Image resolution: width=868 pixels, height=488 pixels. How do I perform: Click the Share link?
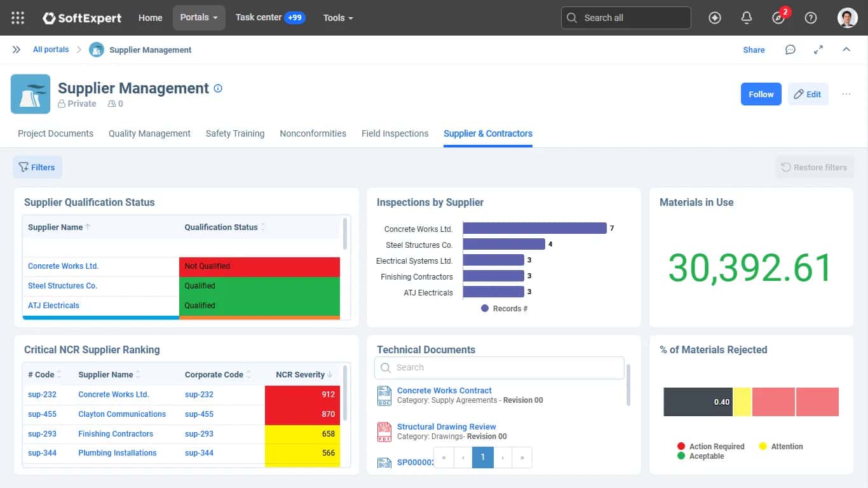coord(754,50)
